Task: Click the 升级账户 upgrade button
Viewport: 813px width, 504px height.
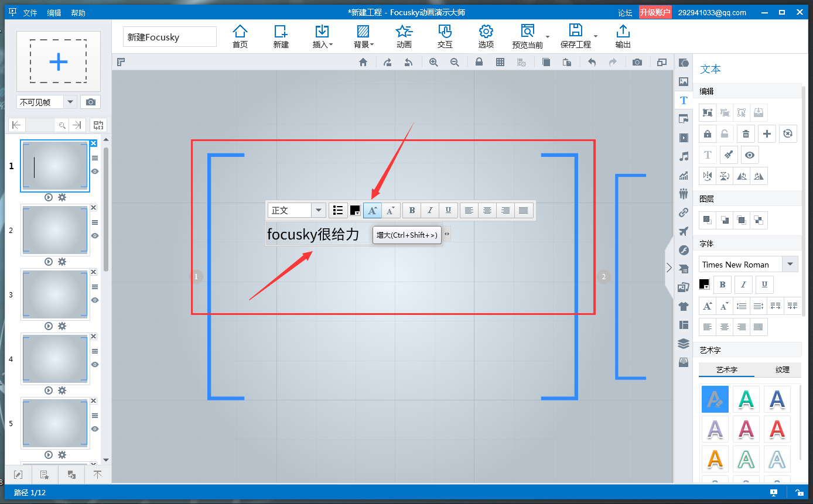Action: pos(655,12)
